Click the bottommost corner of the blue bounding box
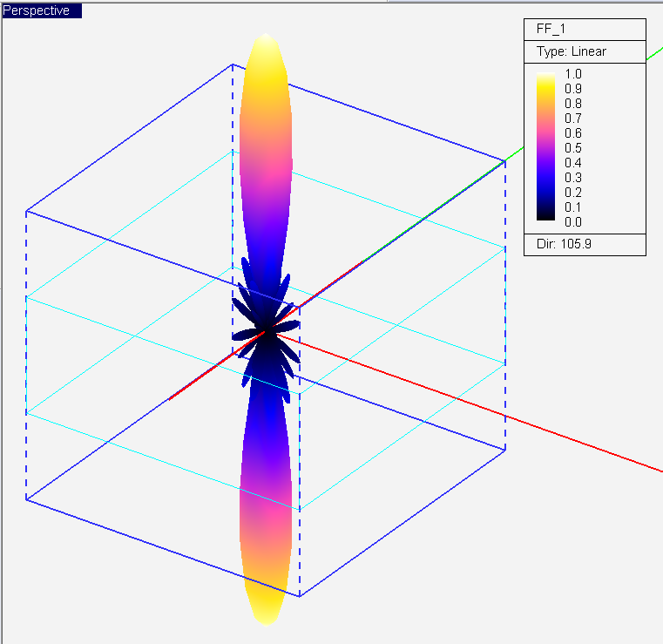This screenshot has height=644, width=663. [300, 596]
